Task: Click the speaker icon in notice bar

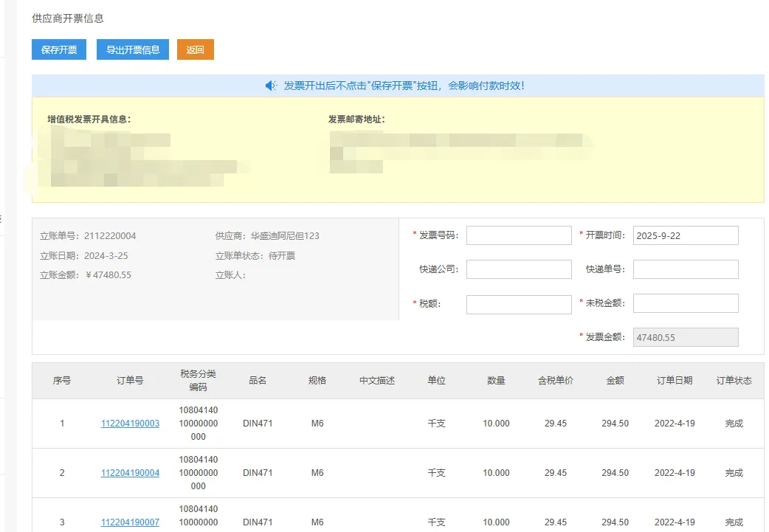Action: [x=271, y=86]
